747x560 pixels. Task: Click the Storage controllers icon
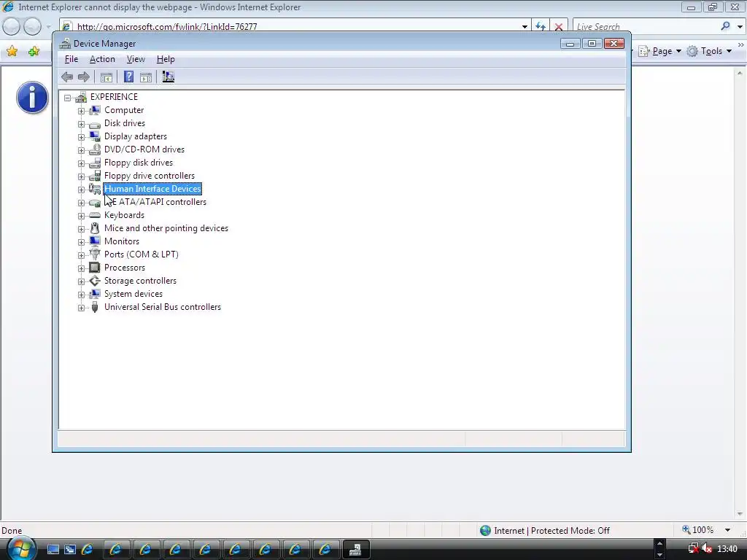click(x=95, y=281)
